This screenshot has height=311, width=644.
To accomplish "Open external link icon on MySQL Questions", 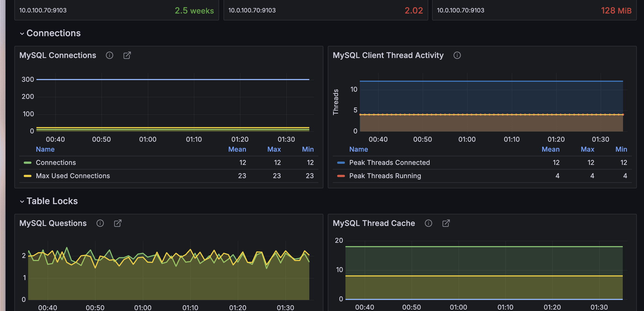I will (118, 223).
